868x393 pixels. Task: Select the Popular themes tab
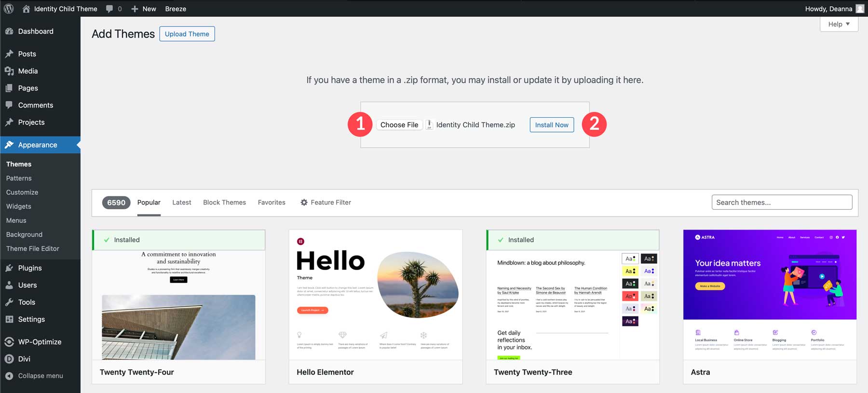pyautogui.click(x=149, y=203)
